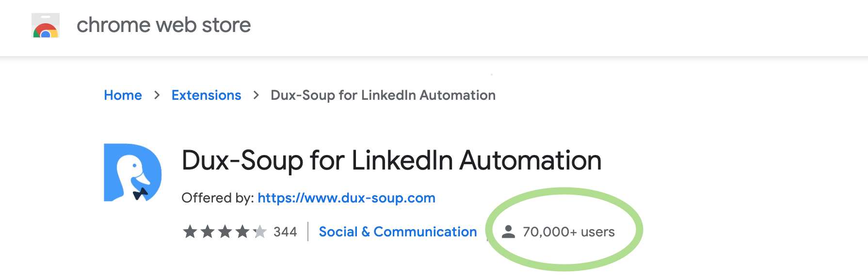Screen dimensions: 868x279
Task: Go to the Extensions breadcrumb link
Action: click(x=207, y=95)
